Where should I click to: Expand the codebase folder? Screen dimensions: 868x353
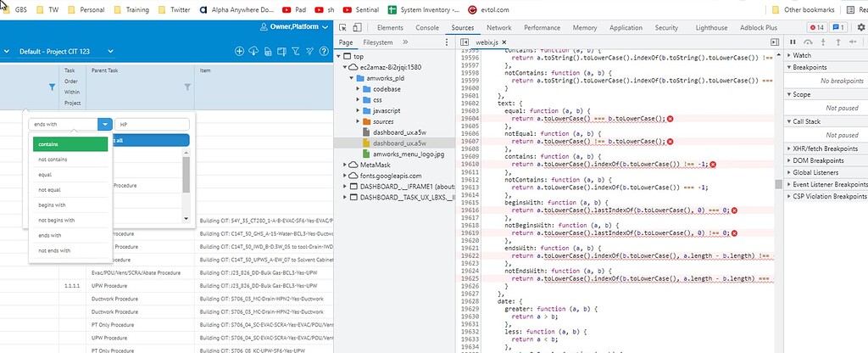click(359, 88)
